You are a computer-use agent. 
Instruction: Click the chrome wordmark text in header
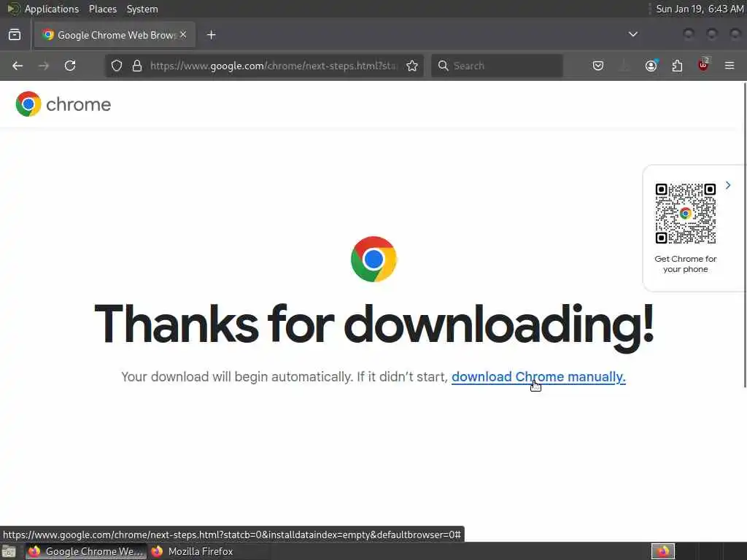[78, 104]
